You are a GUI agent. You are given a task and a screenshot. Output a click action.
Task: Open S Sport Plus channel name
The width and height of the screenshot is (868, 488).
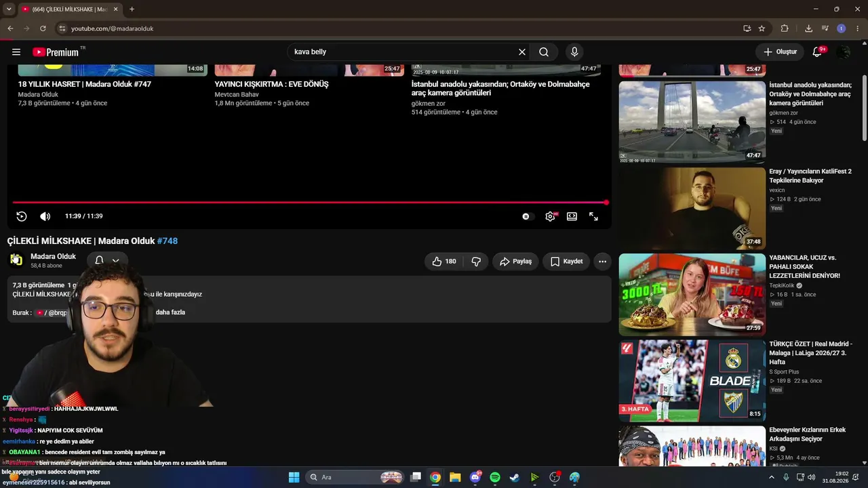coord(784,371)
